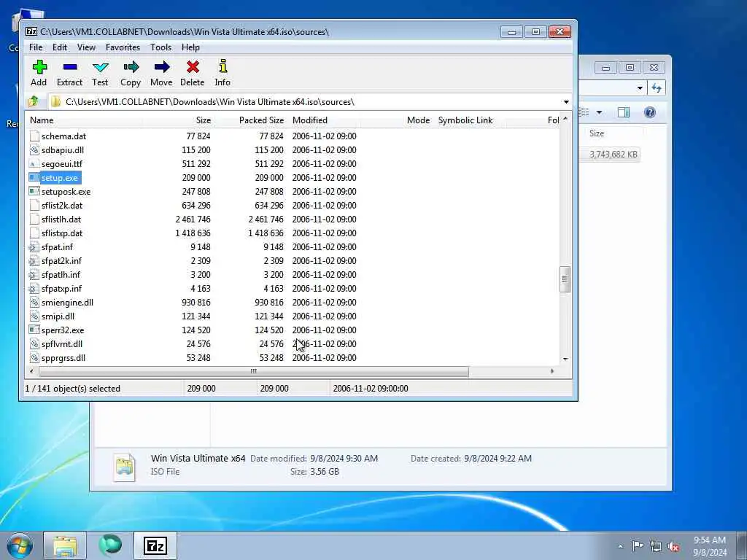The image size is (747, 560).
Task: Open Explorer change view dropdown arrow
Action: click(600, 112)
